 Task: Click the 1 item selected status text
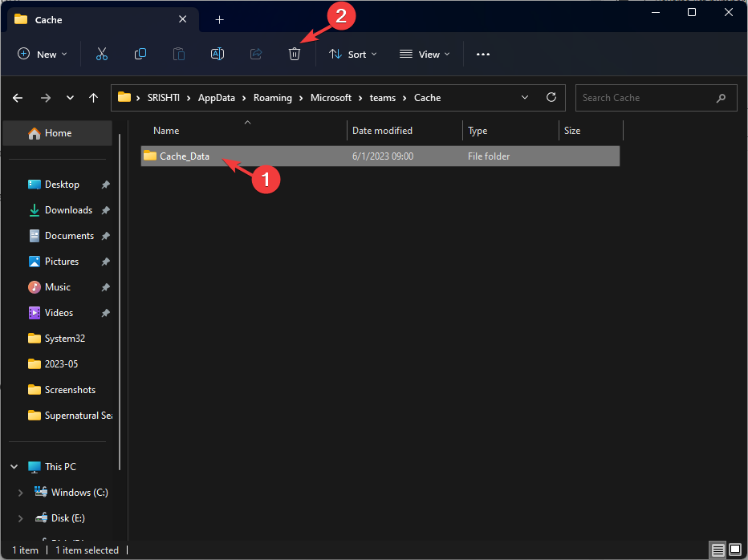87,550
